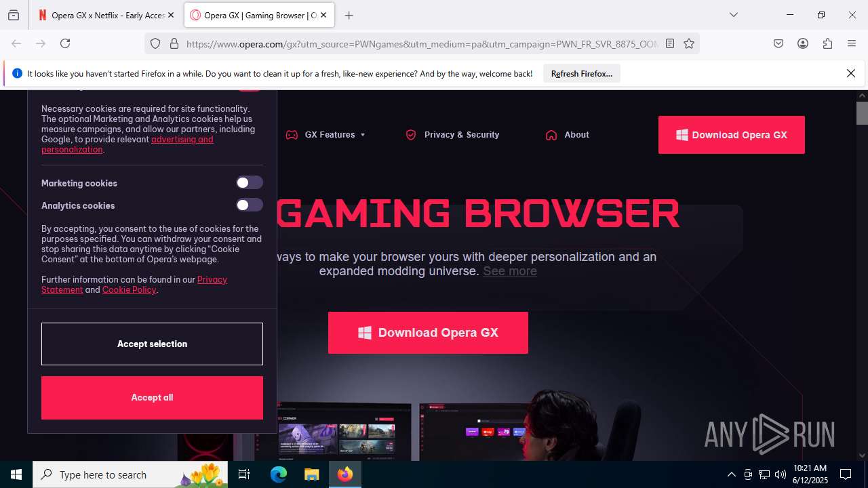The height and width of the screenshot is (488, 868).
Task: Open the Windows Start menu
Action: [16, 474]
